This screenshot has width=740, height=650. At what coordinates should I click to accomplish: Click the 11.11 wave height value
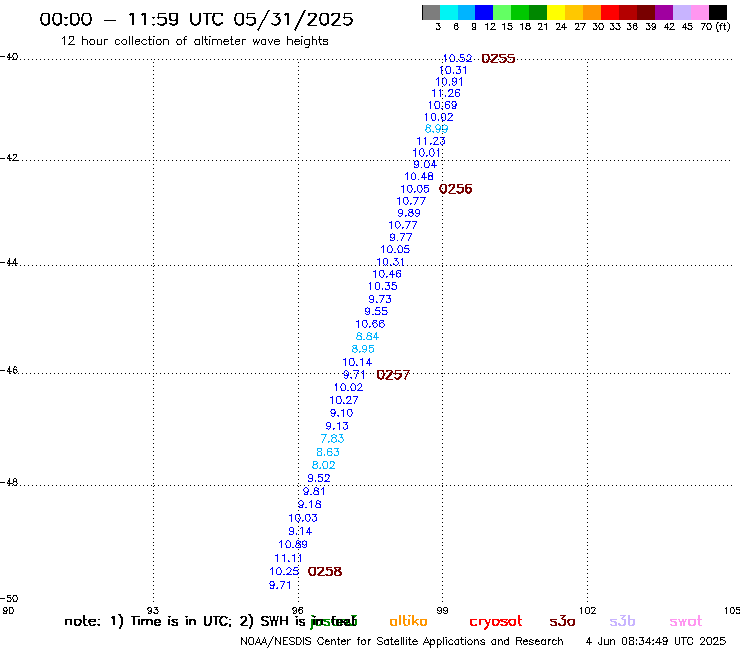tap(288, 558)
